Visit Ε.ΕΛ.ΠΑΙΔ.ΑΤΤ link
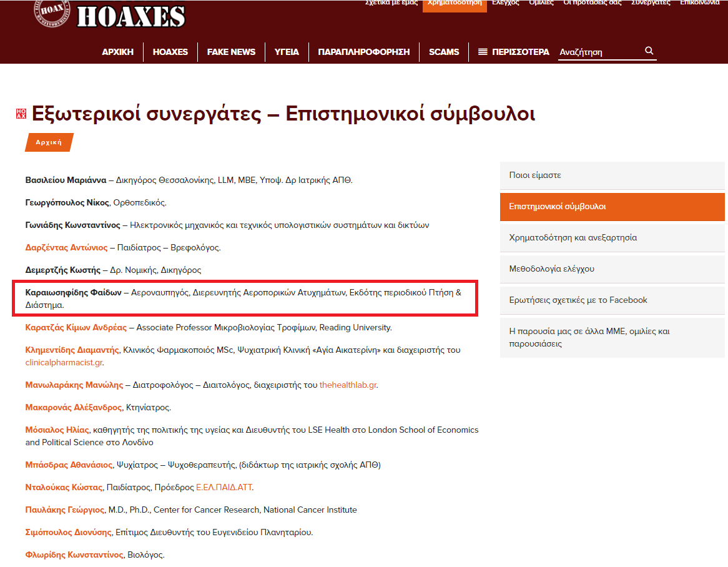728x567 pixels. (x=224, y=487)
